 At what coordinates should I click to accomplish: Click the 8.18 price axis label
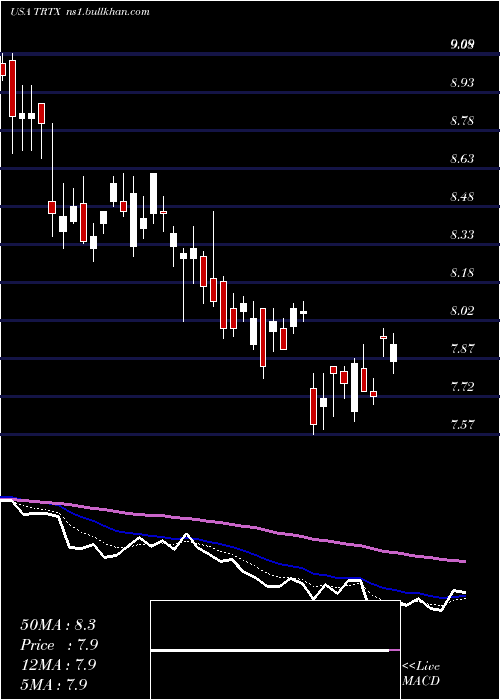[x=462, y=272]
